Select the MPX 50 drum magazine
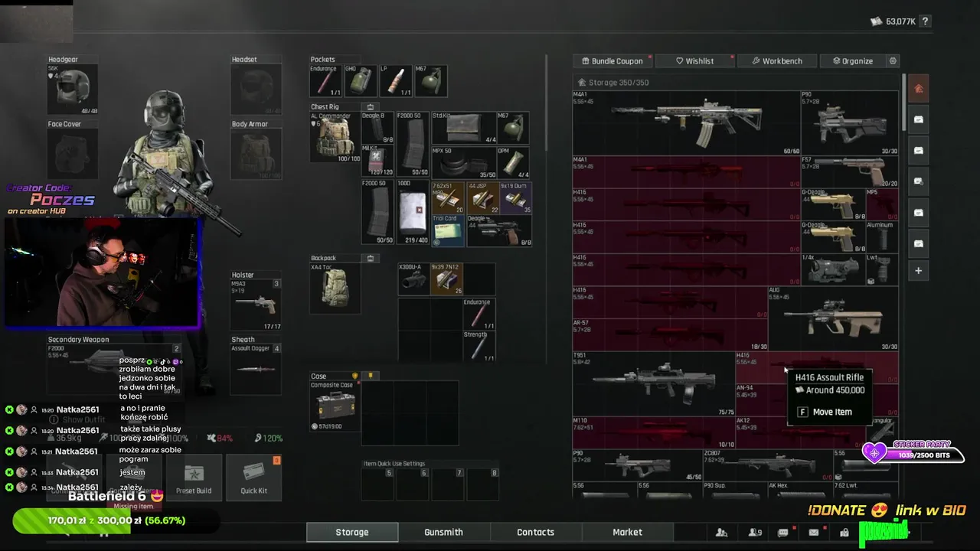 pos(464,161)
